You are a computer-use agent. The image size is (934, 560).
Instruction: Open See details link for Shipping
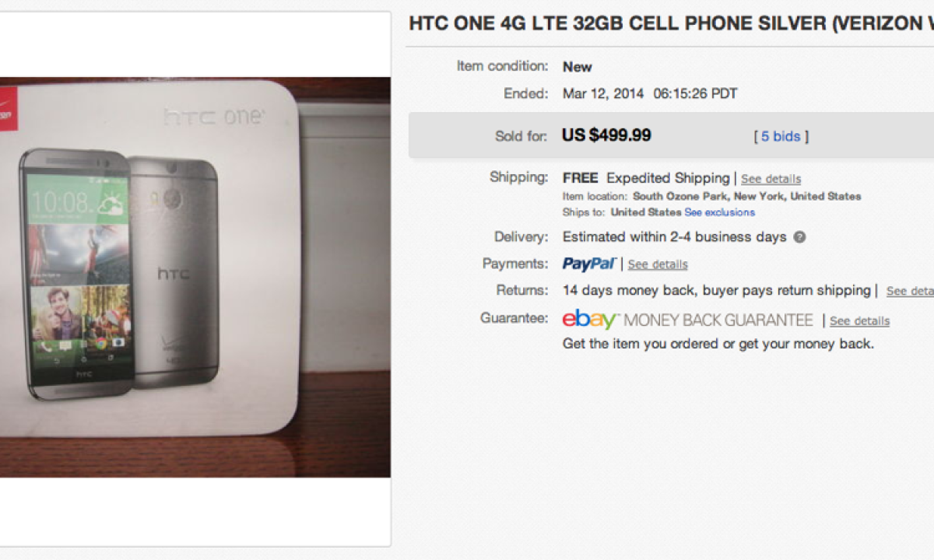pos(771,179)
